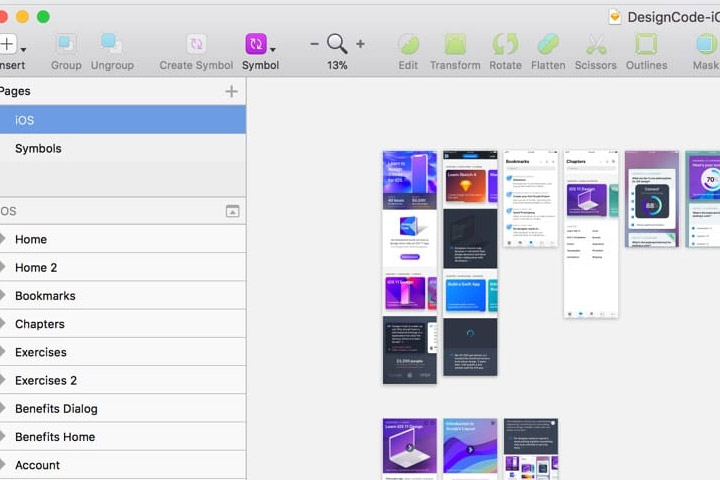Expand the Benefits Home artboard layer
The width and height of the screenshot is (720, 480).
(x=3, y=436)
